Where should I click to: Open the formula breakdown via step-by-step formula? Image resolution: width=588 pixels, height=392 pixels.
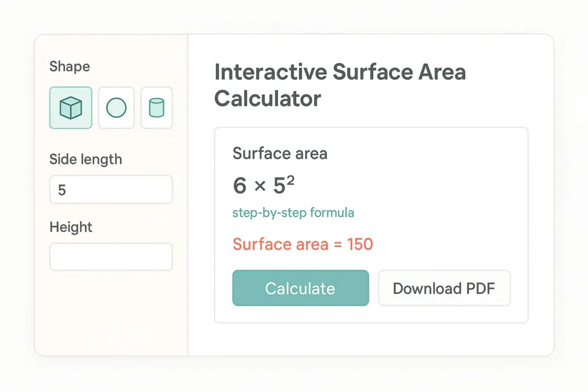(293, 212)
